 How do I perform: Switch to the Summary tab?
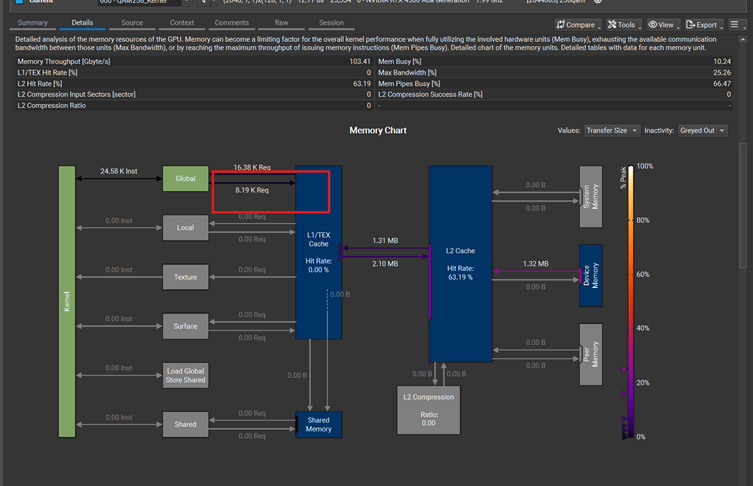pyautogui.click(x=33, y=23)
